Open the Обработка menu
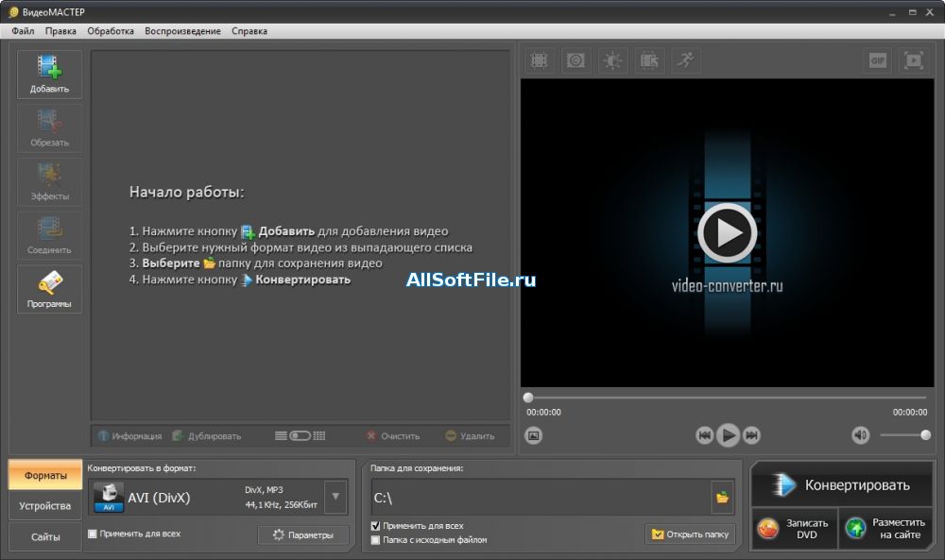This screenshot has height=560, width=945. (111, 31)
